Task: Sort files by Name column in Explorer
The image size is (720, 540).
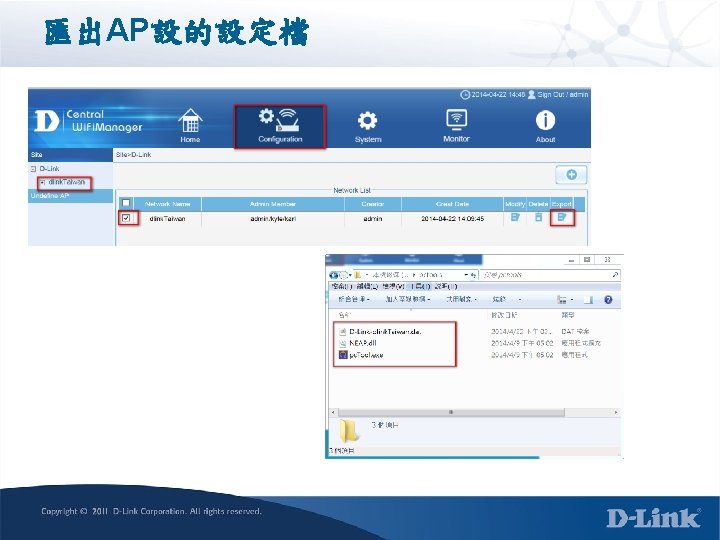Action: tap(344, 315)
